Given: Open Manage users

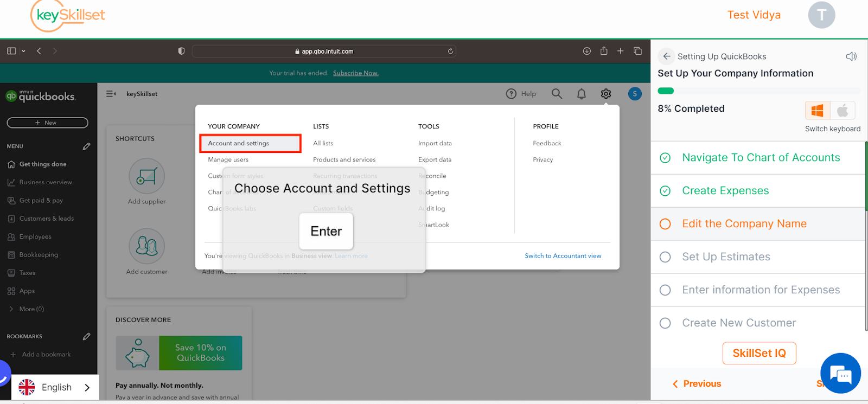Looking at the screenshot, I should 228,159.
